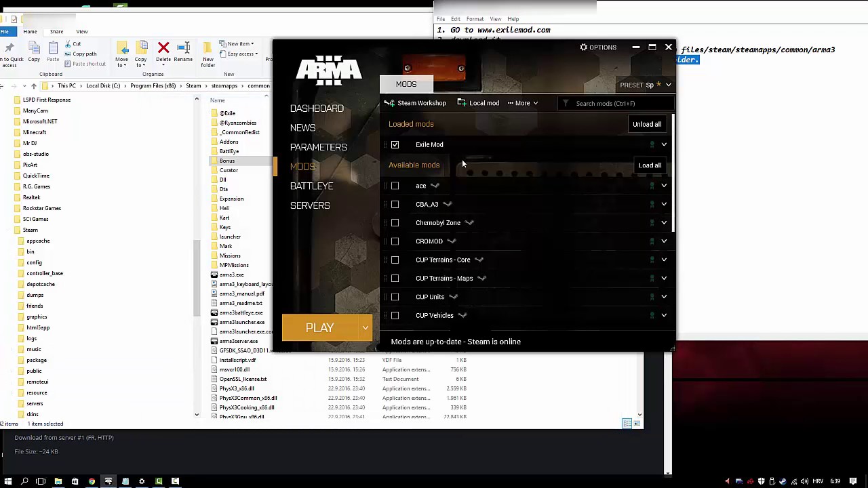Click the Copy icon in Explorer ribbon
This screenshot has height=488, width=868.
(34, 47)
